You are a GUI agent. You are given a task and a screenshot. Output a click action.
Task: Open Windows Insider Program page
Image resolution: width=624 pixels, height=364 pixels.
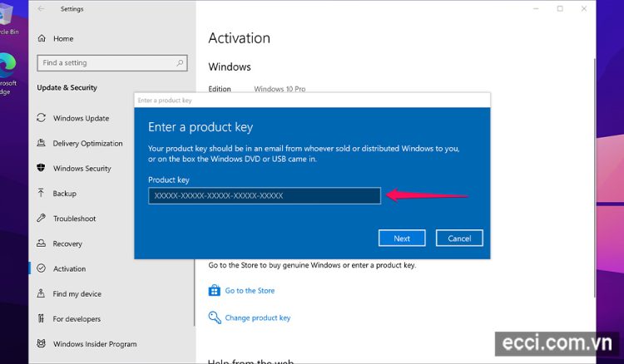tap(95, 344)
